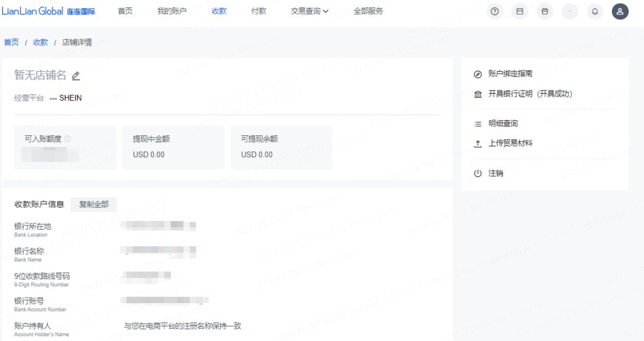
Task: Click the 收款账户信息 heading
Action: click(39, 205)
